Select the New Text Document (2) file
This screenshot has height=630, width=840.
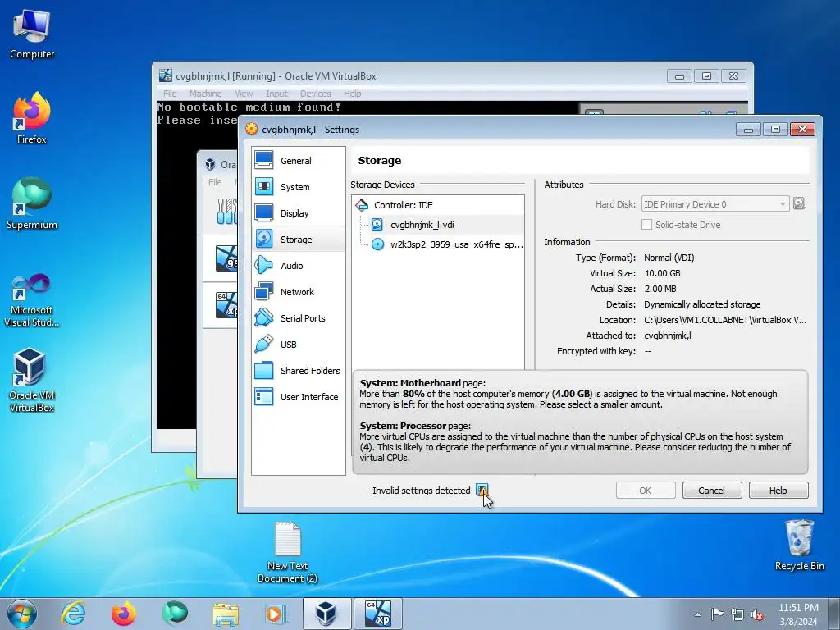click(288, 553)
